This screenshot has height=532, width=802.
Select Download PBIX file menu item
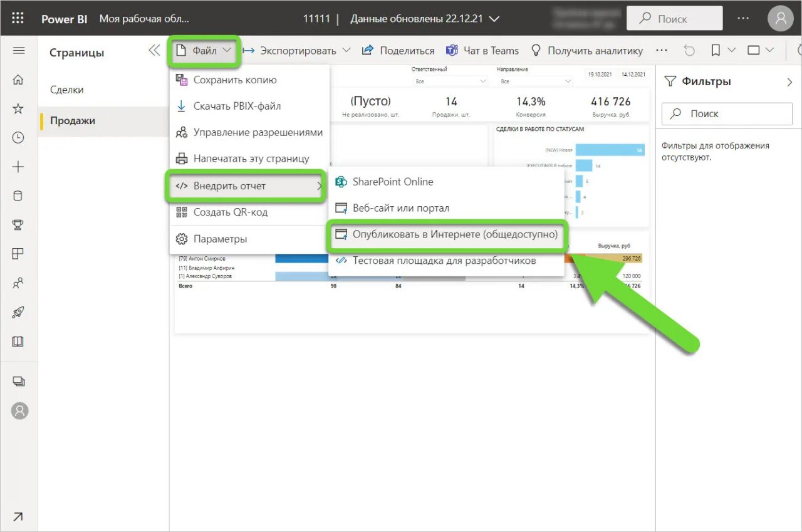249,106
